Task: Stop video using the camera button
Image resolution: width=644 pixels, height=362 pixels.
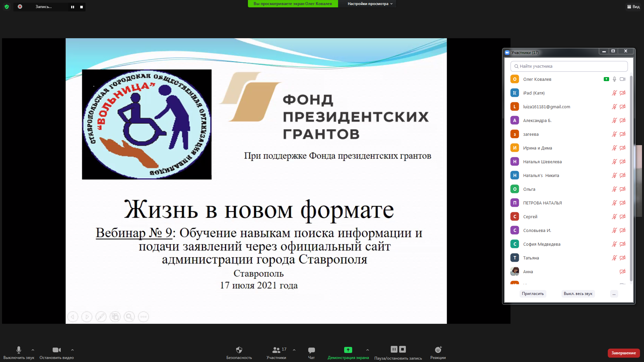Action: click(56, 350)
